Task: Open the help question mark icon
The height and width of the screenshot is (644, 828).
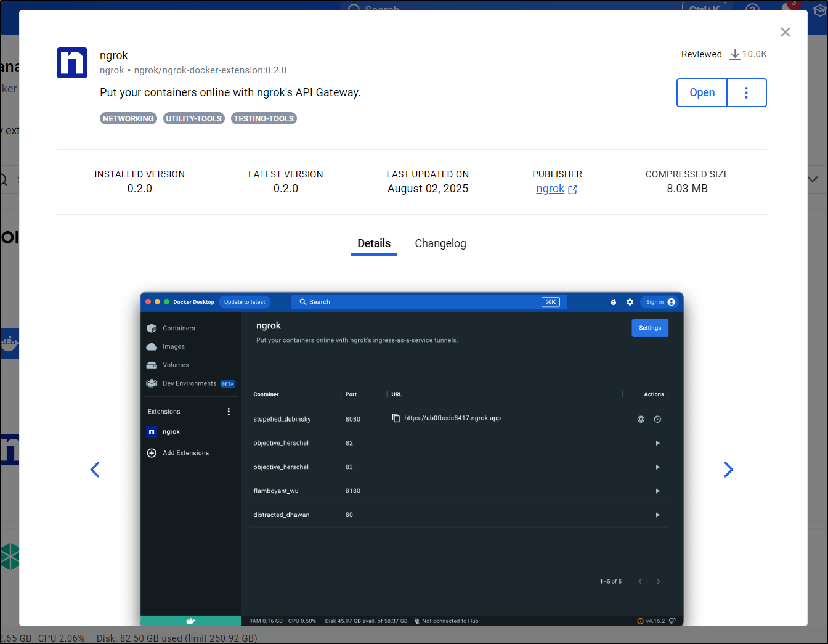Action: 752,6
